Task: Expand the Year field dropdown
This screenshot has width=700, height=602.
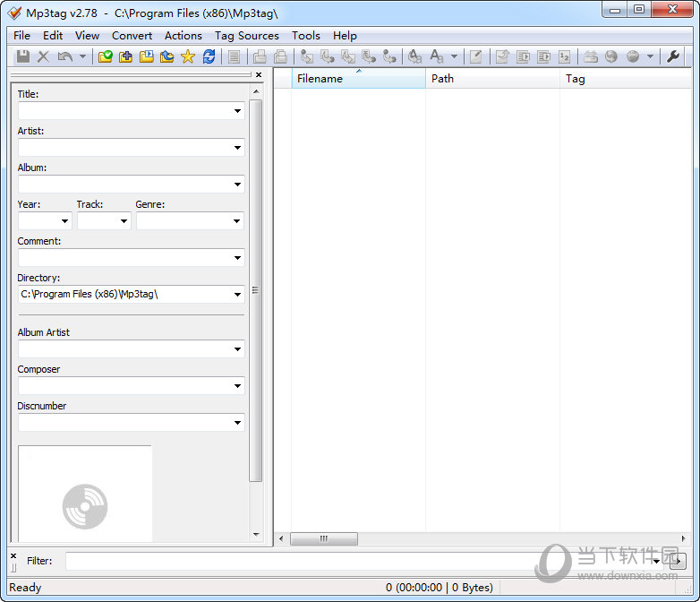Action: [64, 220]
